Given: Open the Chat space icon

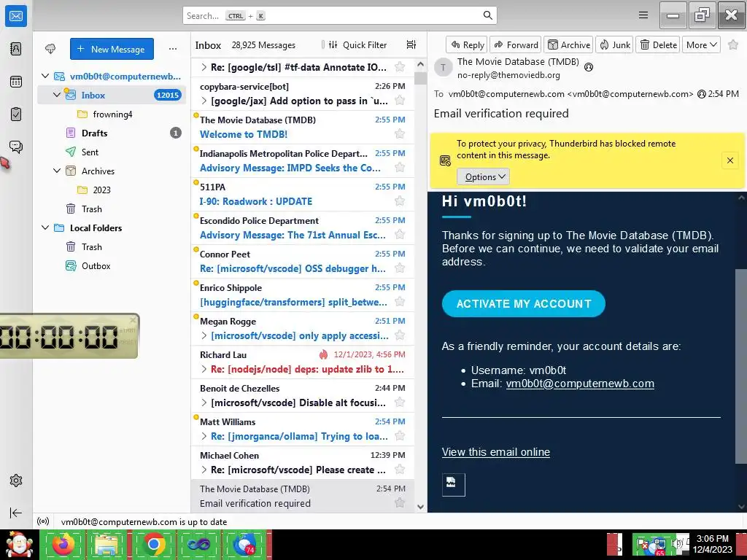Looking at the screenshot, I should click(x=16, y=147).
